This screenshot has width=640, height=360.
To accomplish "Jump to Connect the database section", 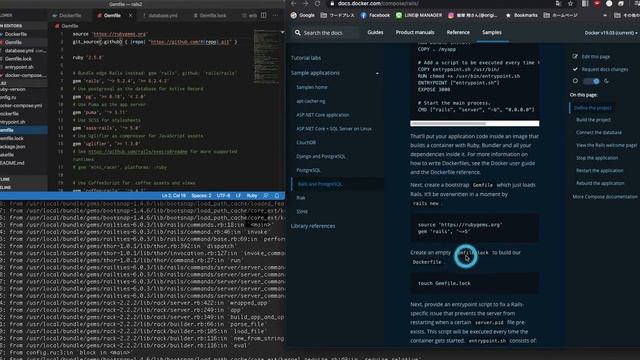I will pos(599,133).
